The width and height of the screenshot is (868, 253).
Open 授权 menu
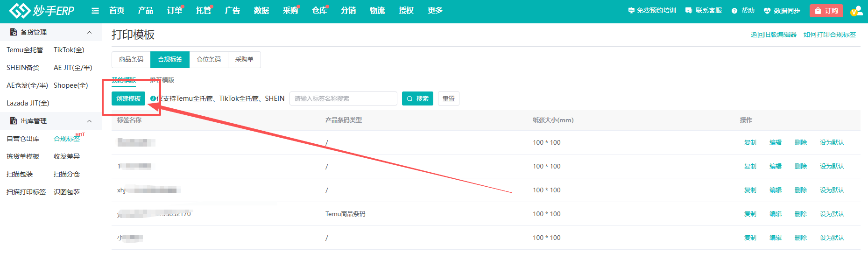coord(406,10)
